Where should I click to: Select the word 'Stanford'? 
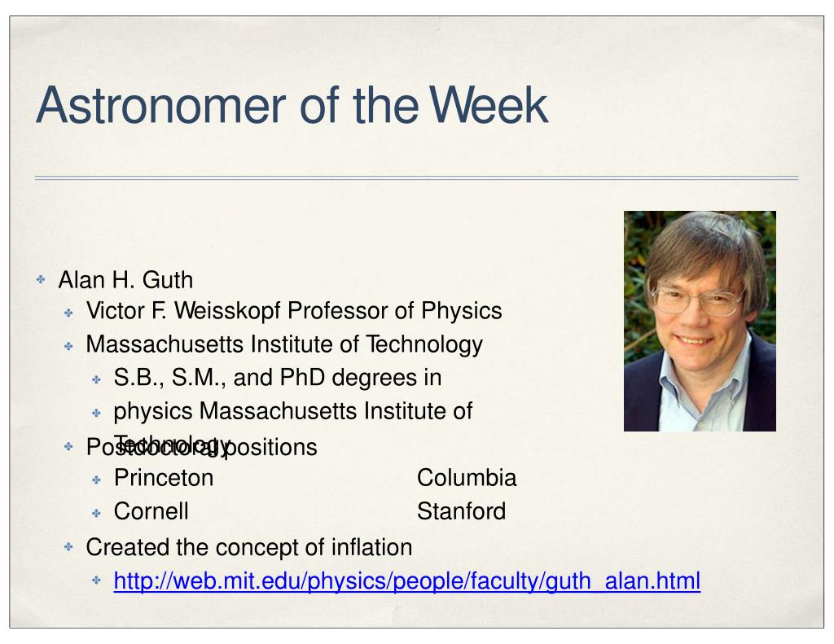[x=461, y=511]
